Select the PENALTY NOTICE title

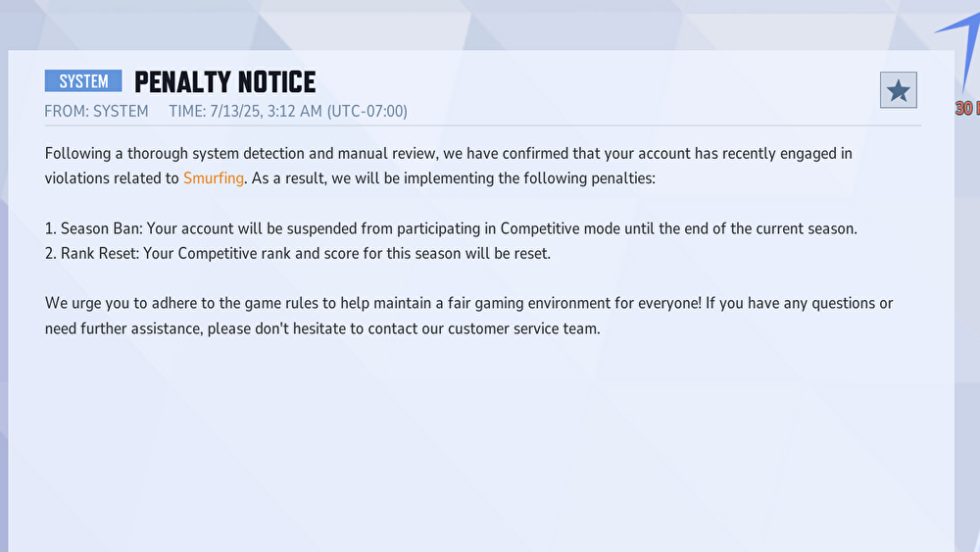[x=225, y=82]
